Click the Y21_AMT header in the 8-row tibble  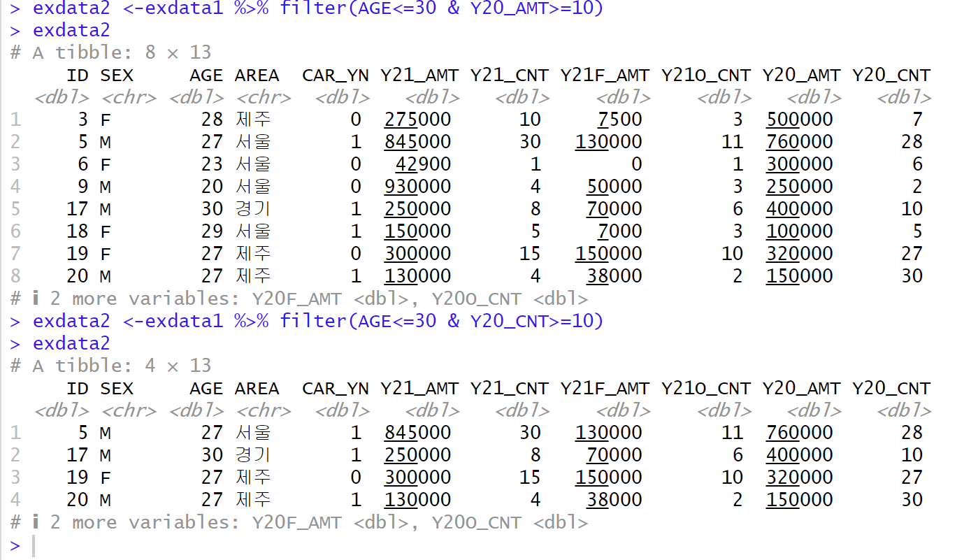(x=419, y=76)
